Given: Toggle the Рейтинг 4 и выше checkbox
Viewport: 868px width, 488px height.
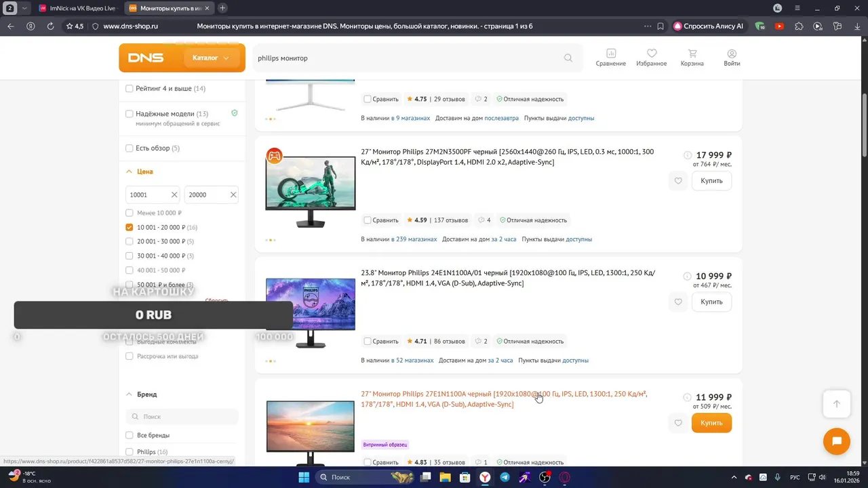Looking at the screenshot, I should pyautogui.click(x=130, y=89).
